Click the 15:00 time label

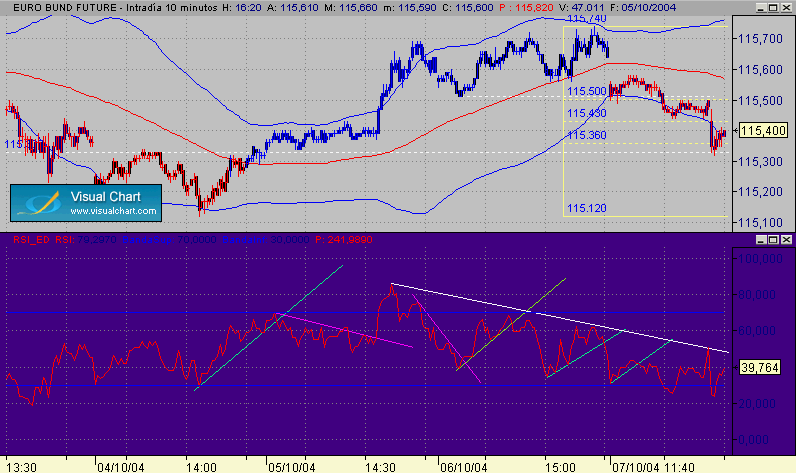(x=560, y=467)
